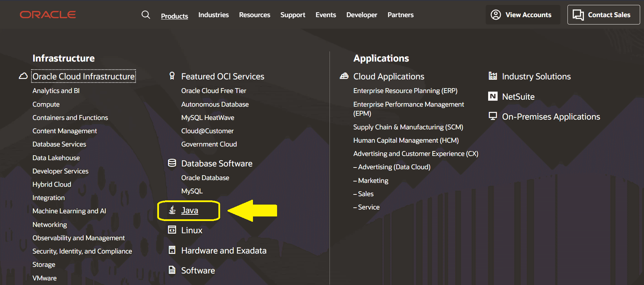Open Autonomous Database
644x285 pixels.
coord(215,104)
